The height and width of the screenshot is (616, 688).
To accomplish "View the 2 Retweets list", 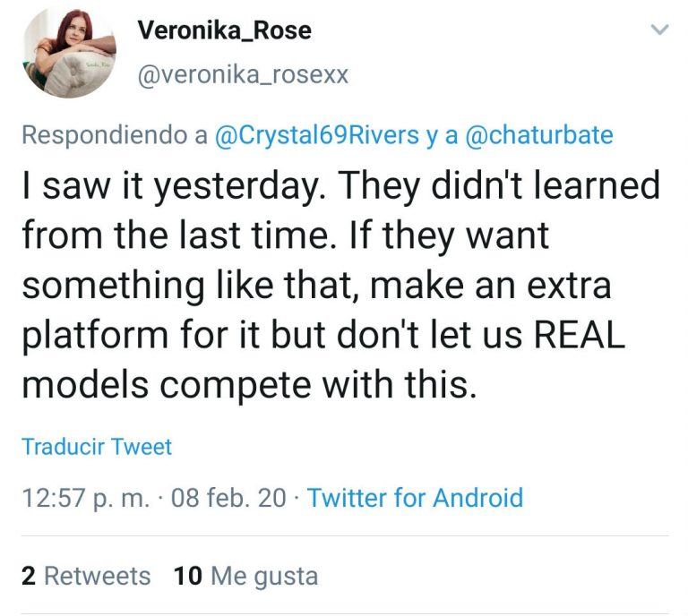I will coord(86,576).
